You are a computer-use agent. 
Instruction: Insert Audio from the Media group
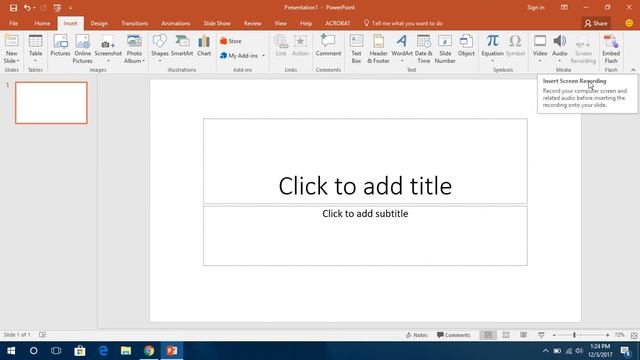pyautogui.click(x=560, y=49)
